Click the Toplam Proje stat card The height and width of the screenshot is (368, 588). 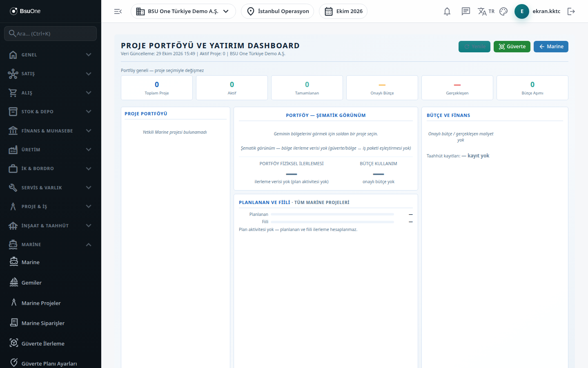tap(157, 88)
